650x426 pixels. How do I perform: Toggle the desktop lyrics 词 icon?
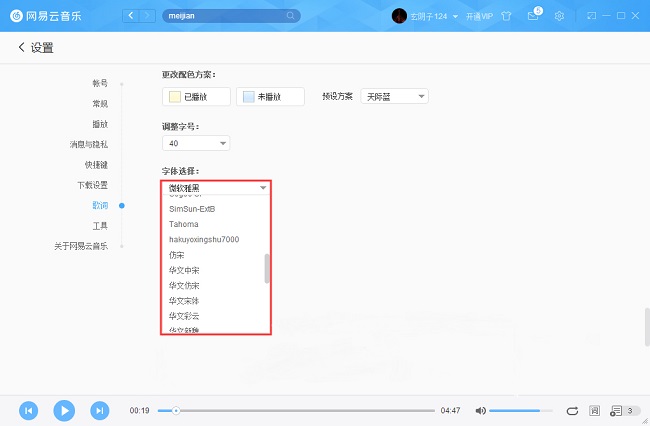(594, 411)
